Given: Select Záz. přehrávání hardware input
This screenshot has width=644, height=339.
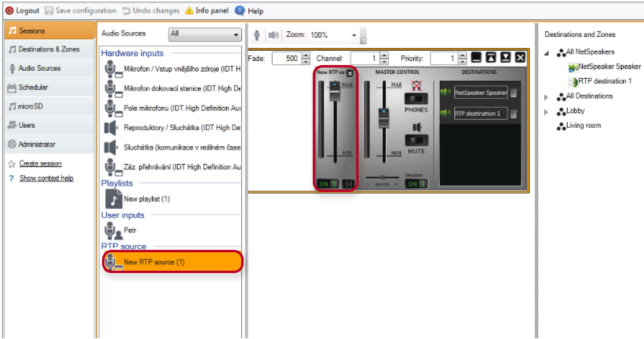Looking at the screenshot, I should pyautogui.click(x=172, y=167).
